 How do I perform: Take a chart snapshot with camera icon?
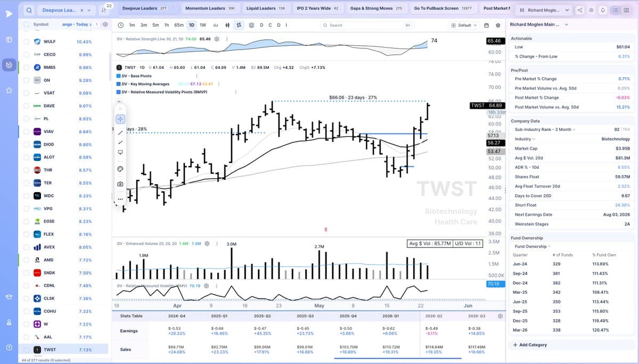(x=120, y=184)
